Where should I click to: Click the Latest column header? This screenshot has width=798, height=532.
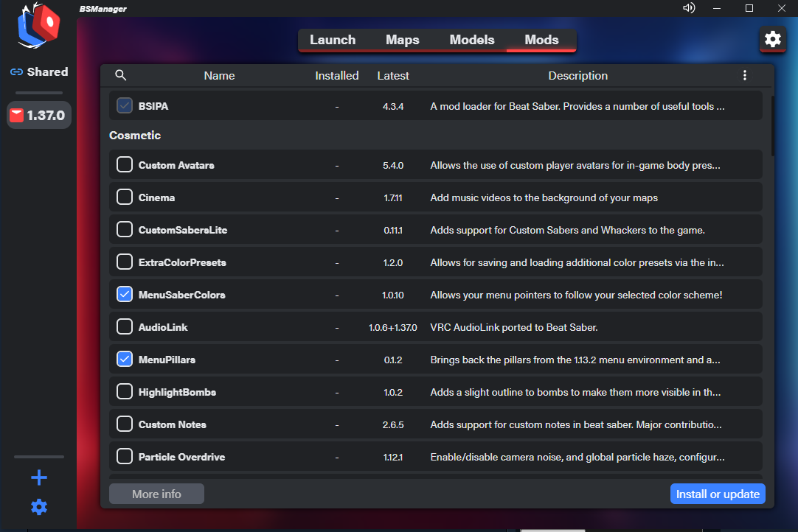point(393,76)
